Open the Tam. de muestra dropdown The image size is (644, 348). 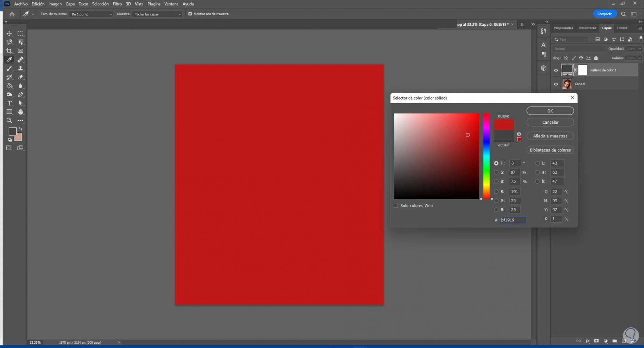(91, 14)
